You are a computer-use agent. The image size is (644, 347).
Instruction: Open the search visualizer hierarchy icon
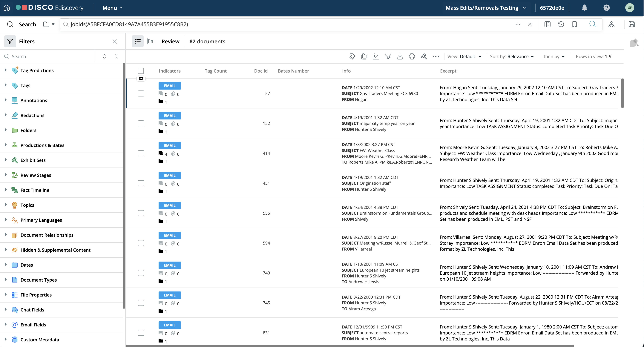[x=611, y=24]
